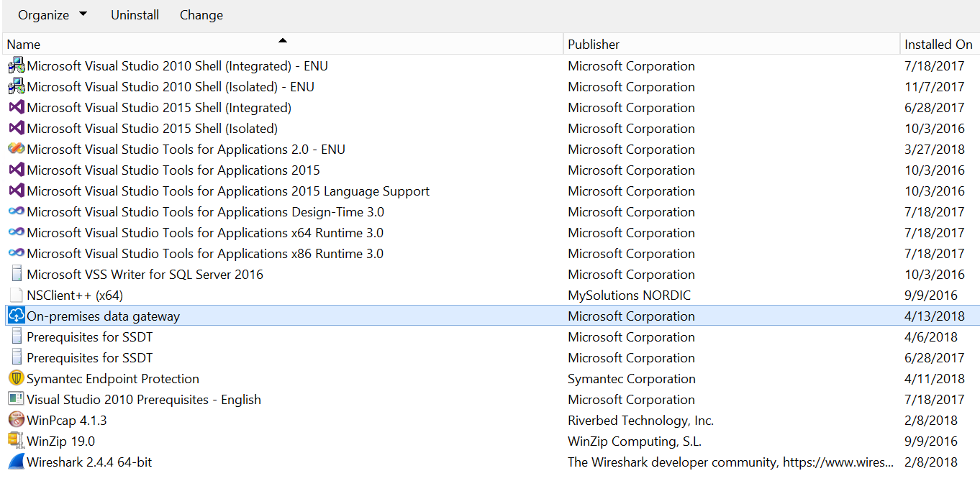Click the Applications Design-Time 3.0 infinity icon

coord(16,212)
